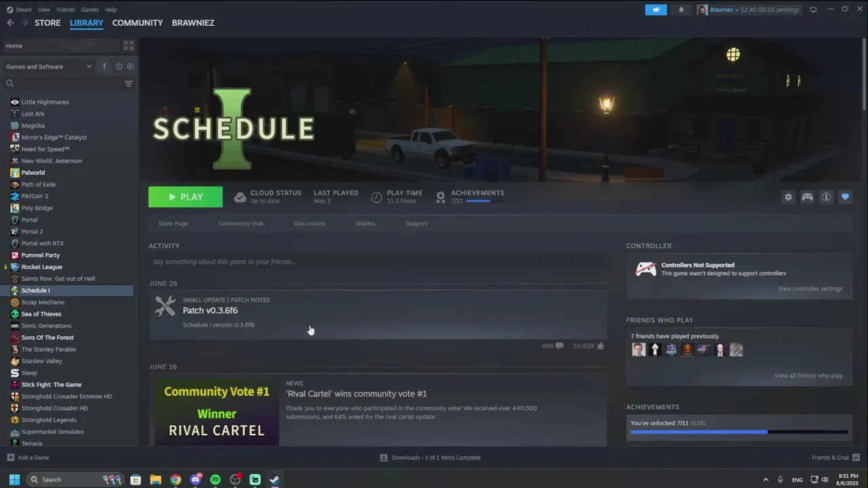Click the ready-to-play filter icon
The width and height of the screenshot is (868, 488).
tap(130, 66)
